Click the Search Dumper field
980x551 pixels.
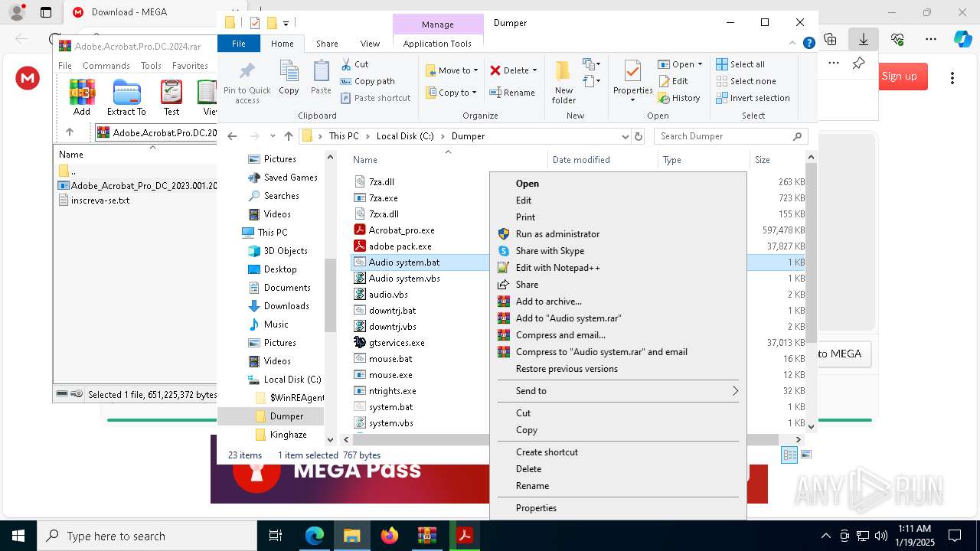click(731, 136)
